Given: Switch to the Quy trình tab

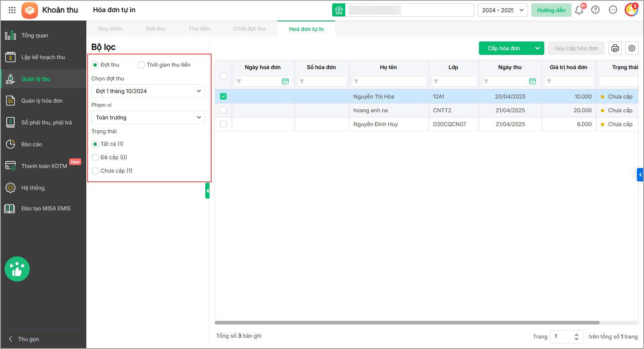Looking at the screenshot, I should [x=110, y=29].
